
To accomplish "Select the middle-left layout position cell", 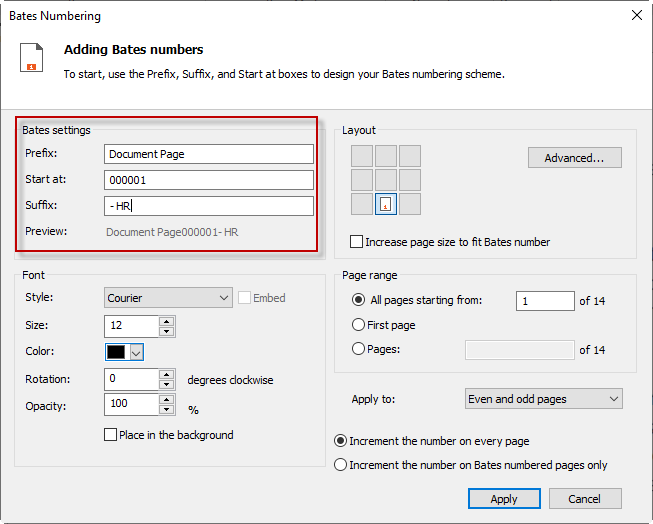I will tap(361, 180).
